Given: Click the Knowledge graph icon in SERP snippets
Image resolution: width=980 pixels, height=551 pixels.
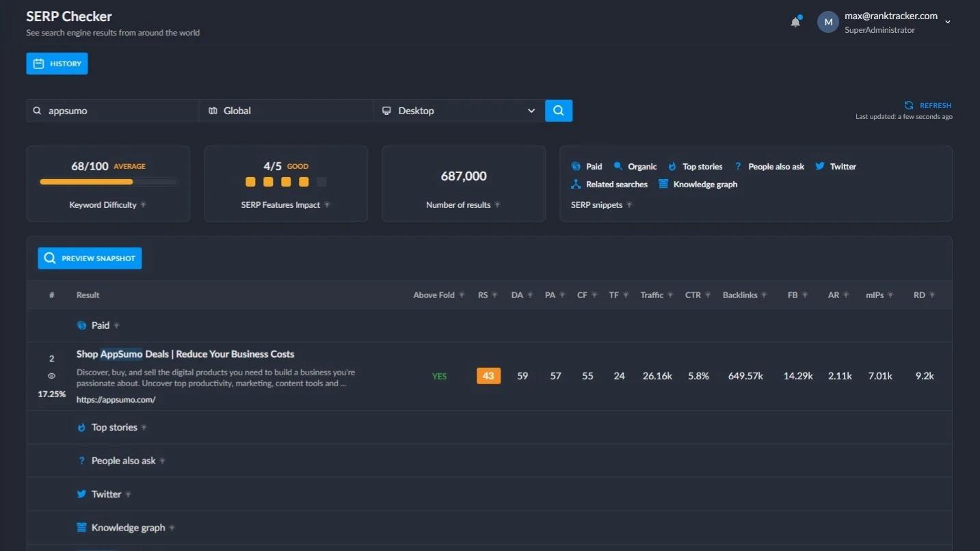Looking at the screenshot, I should tap(663, 184).
